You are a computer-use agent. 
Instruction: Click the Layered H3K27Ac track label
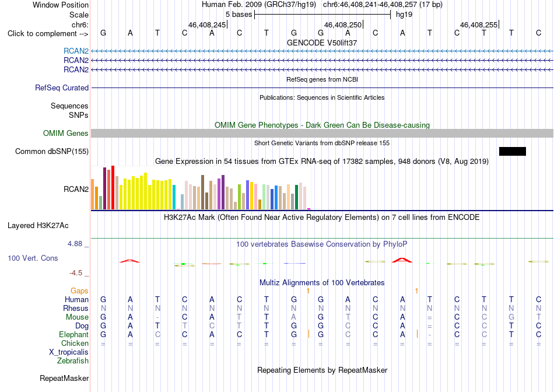point(38,226)
